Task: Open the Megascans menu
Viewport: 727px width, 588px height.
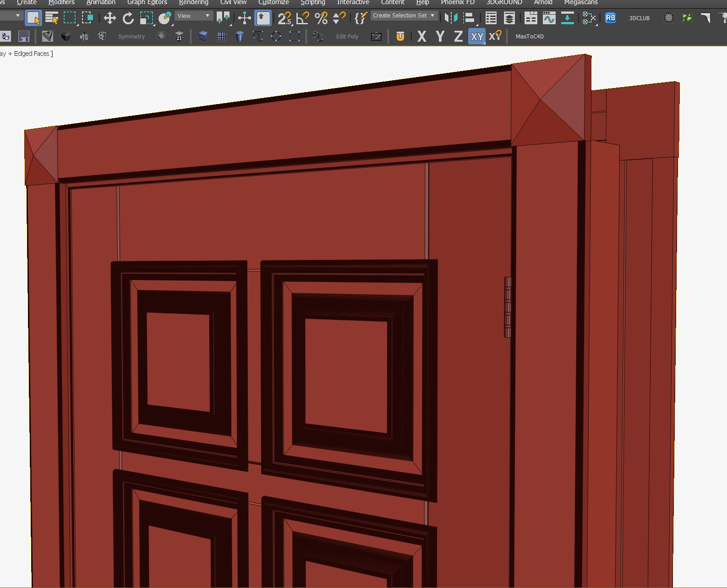Action: point(581,3)
